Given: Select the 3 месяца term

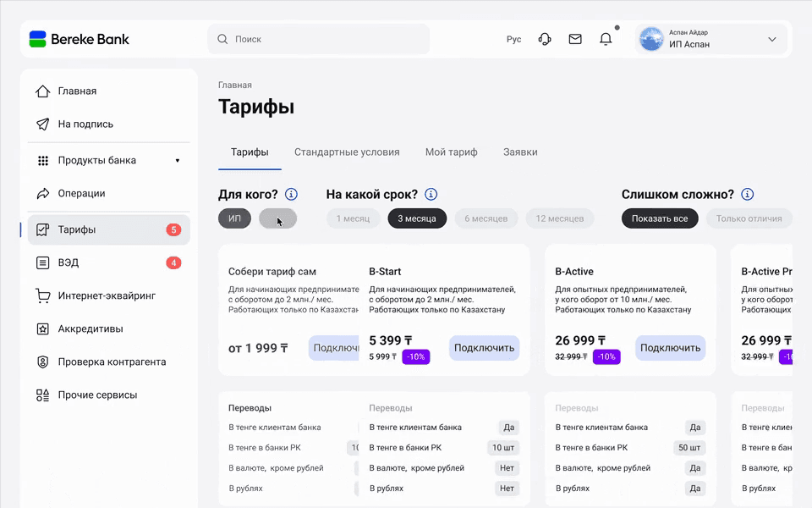Looking at the screenshot, I should click(x=417, y=218).
